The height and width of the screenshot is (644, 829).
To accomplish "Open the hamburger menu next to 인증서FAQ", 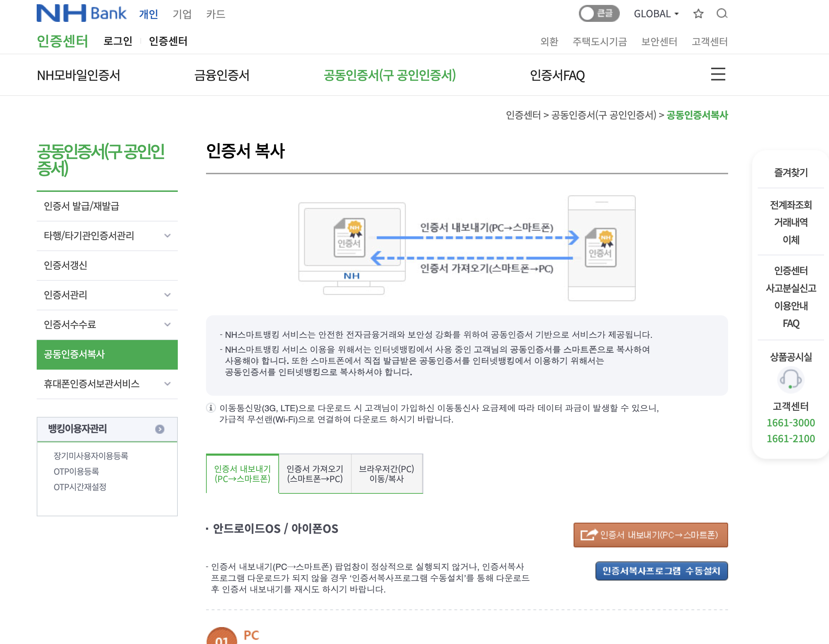I will 718,75.
